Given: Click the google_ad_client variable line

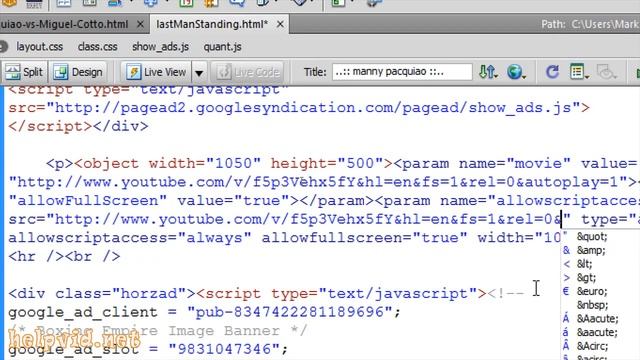Looking at the screenshot, I should pyautogui.click(x=204, y=312).
